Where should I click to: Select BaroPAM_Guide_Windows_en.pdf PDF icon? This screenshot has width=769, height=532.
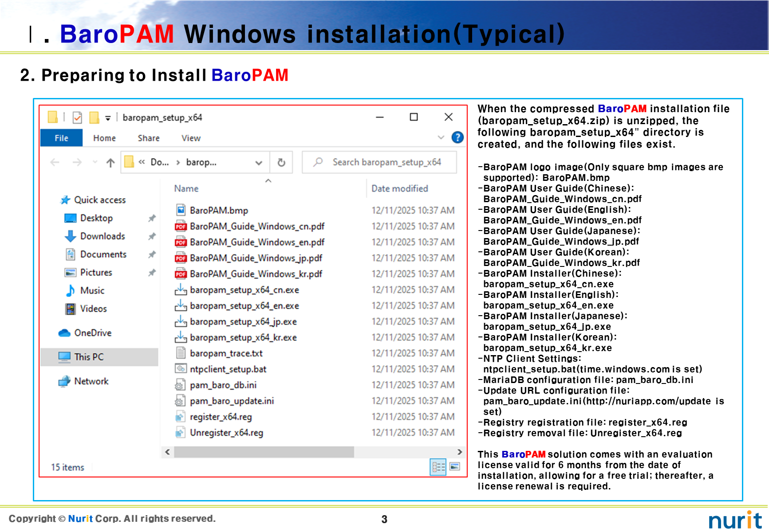[x=181, y=242]
